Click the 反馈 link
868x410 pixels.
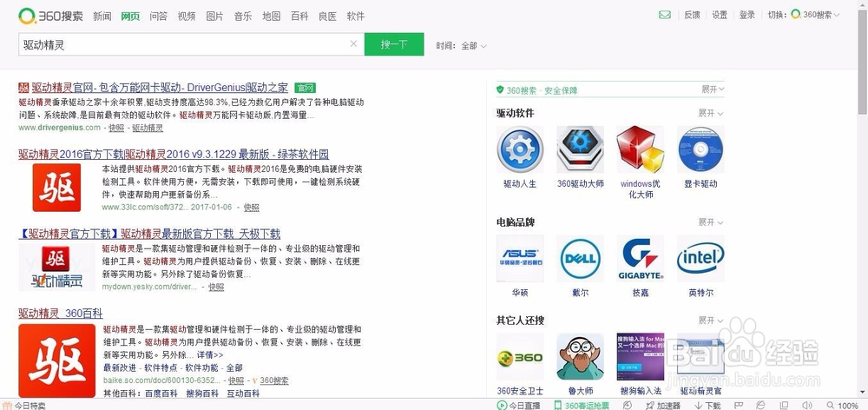(692, 15)
